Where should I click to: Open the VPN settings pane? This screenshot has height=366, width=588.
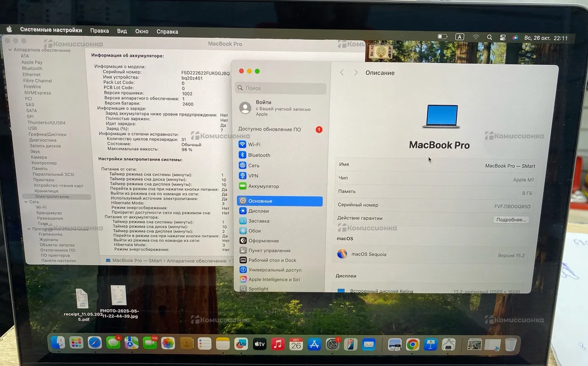pyautogui.click(x=253, y=176)
